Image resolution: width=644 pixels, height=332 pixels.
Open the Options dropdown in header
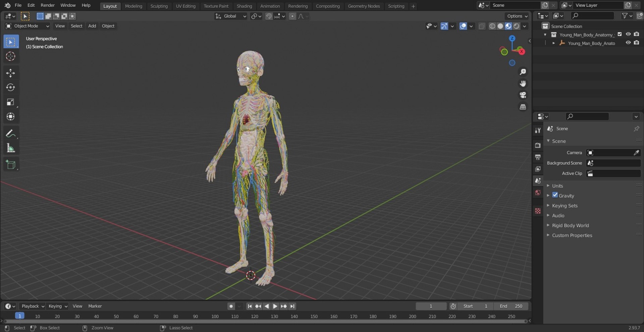517,16
